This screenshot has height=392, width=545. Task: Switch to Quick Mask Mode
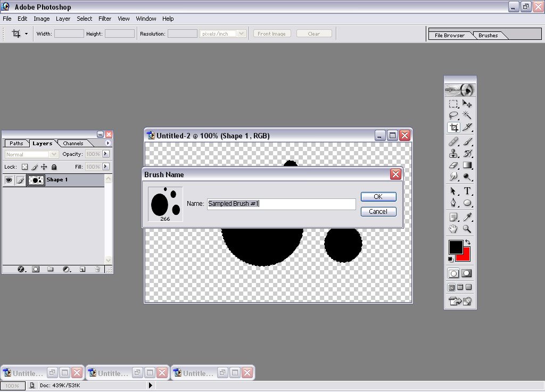click(x=467, y=273)
